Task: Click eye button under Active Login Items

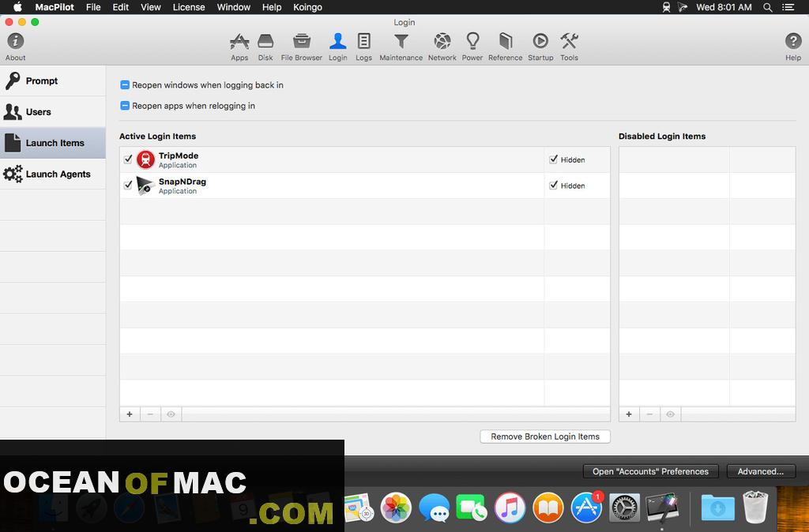Action: click(x=171, y=414)
